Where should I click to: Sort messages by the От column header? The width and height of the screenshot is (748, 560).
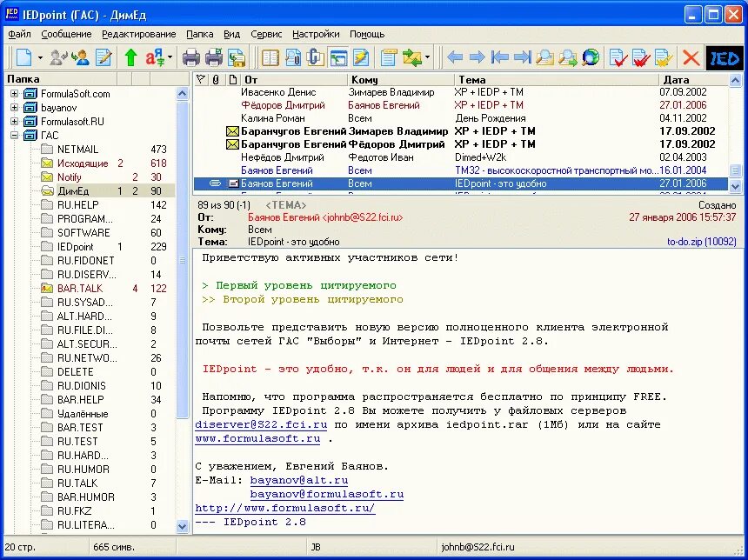tap(294, 80)
